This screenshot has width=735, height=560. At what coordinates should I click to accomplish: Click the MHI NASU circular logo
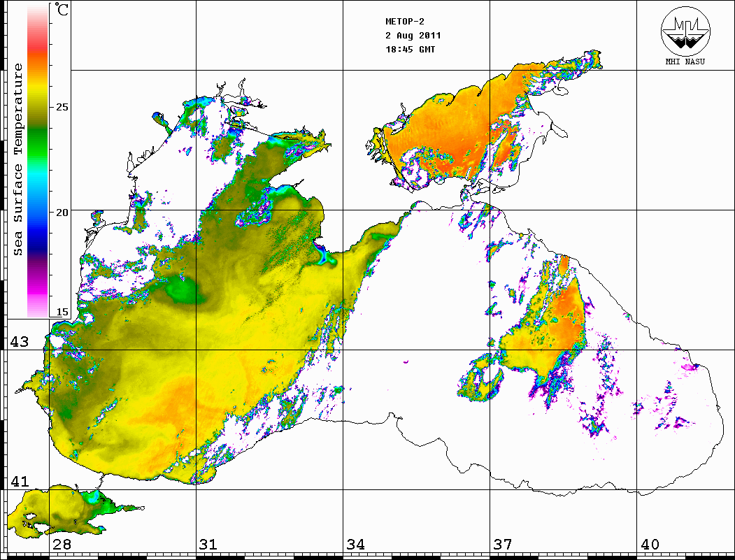tap(685, 31)
